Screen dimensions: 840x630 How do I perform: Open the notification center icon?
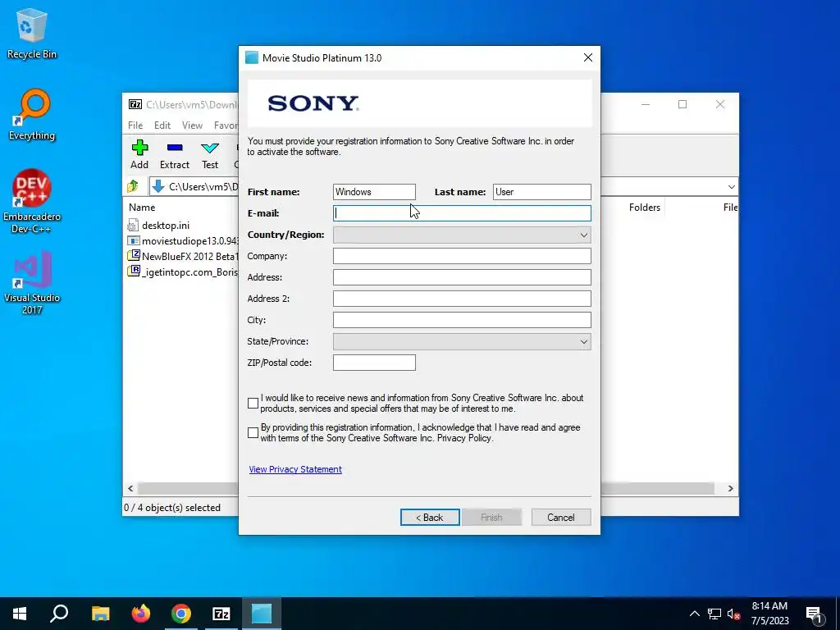[814, 614]
